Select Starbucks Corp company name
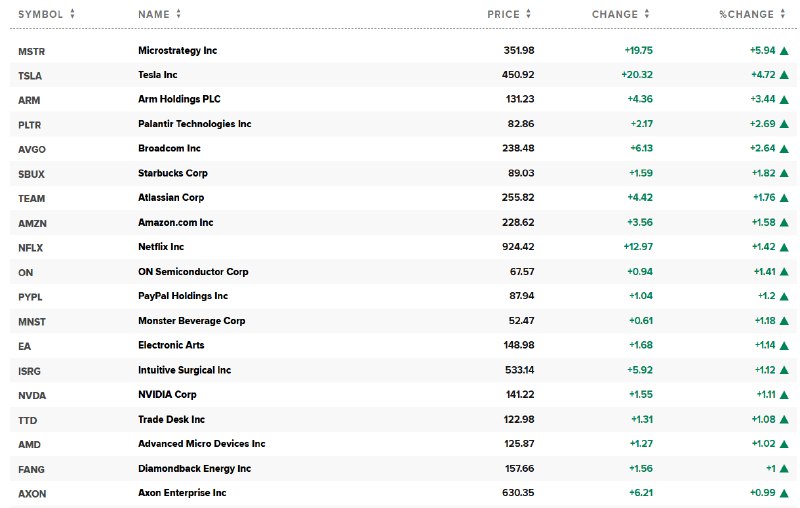The height and width of the screenshot is (508, 800). (172, 173)
